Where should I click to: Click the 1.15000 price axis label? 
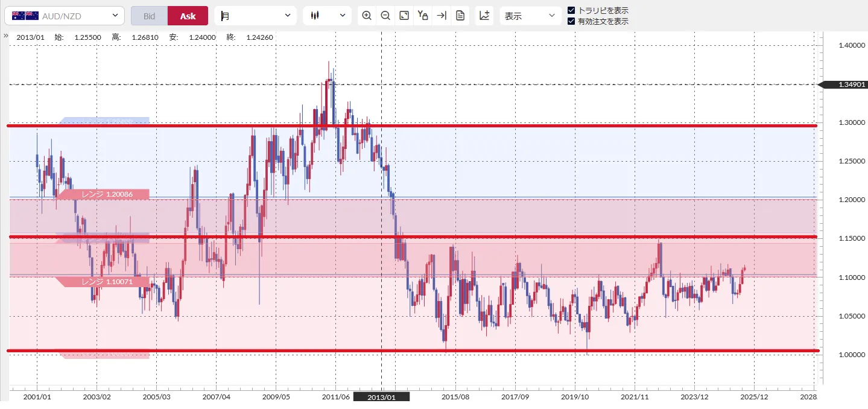(852, 239)
